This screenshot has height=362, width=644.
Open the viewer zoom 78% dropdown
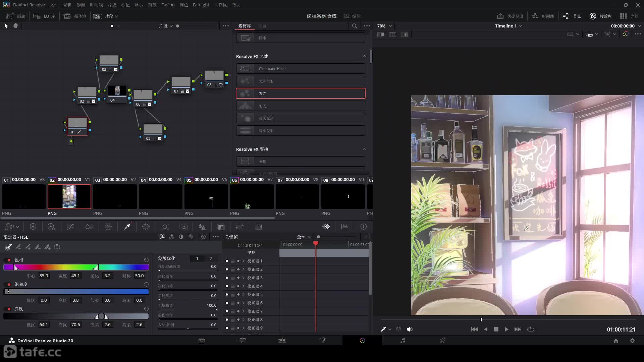(x=384, y=26)
